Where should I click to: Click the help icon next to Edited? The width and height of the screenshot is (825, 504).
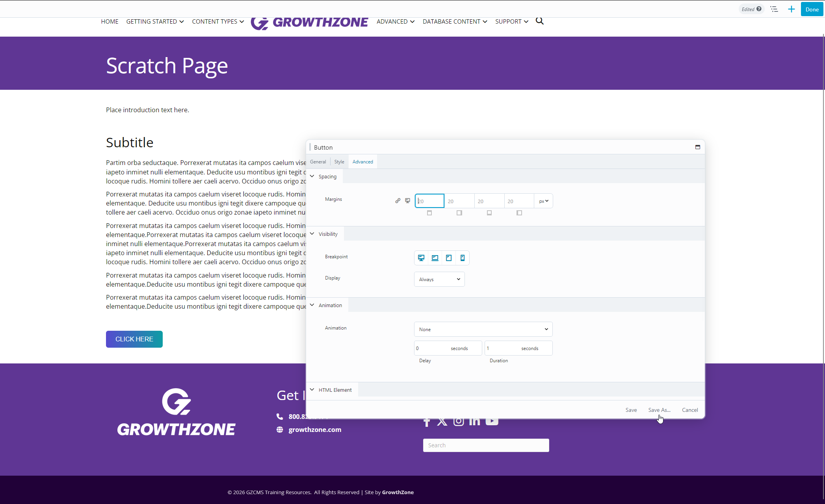coord(759,9)
